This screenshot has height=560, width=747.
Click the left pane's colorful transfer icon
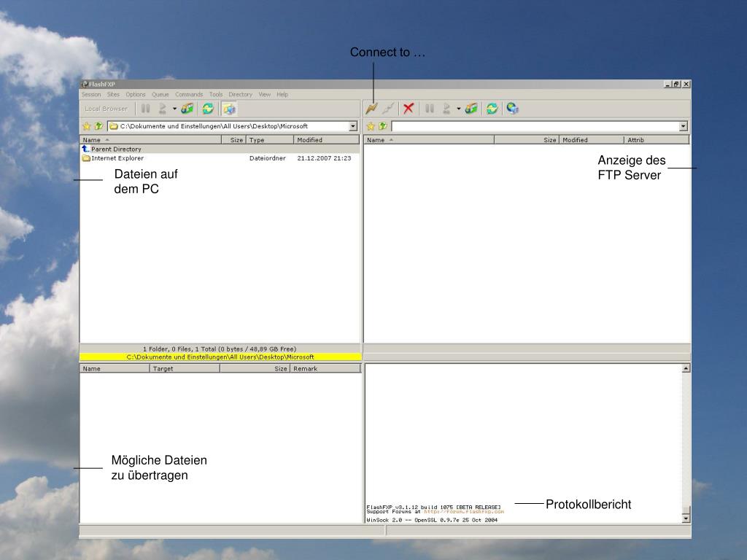[x=187, y=109]
